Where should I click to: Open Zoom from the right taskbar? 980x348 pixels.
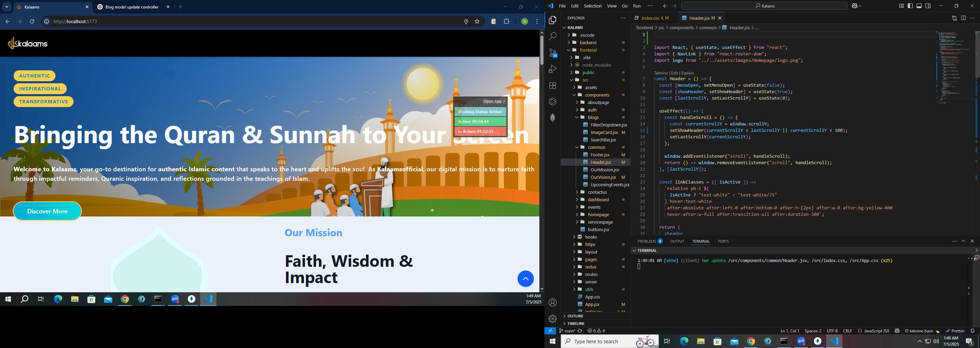(801, 341)
